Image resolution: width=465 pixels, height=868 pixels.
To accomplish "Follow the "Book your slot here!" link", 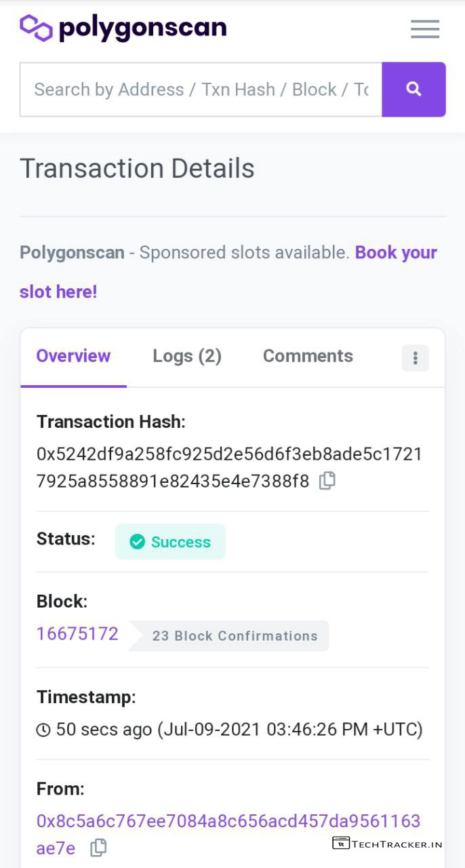I will pyautogui.click(x=58, y=292).
